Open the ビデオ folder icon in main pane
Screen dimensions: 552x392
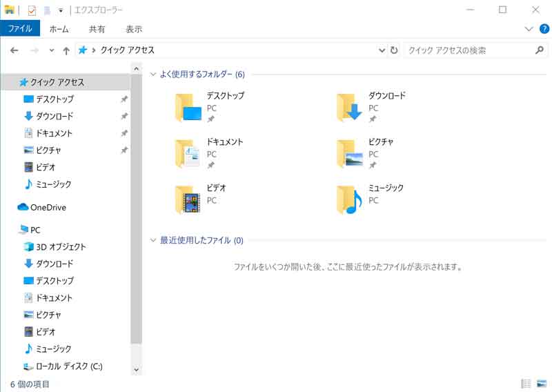[188, 199]
